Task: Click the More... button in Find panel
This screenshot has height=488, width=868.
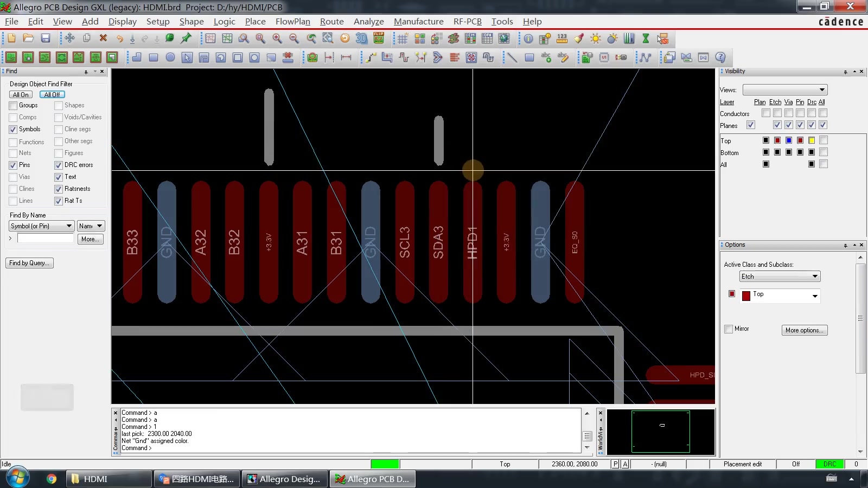Action: [91, 239]
